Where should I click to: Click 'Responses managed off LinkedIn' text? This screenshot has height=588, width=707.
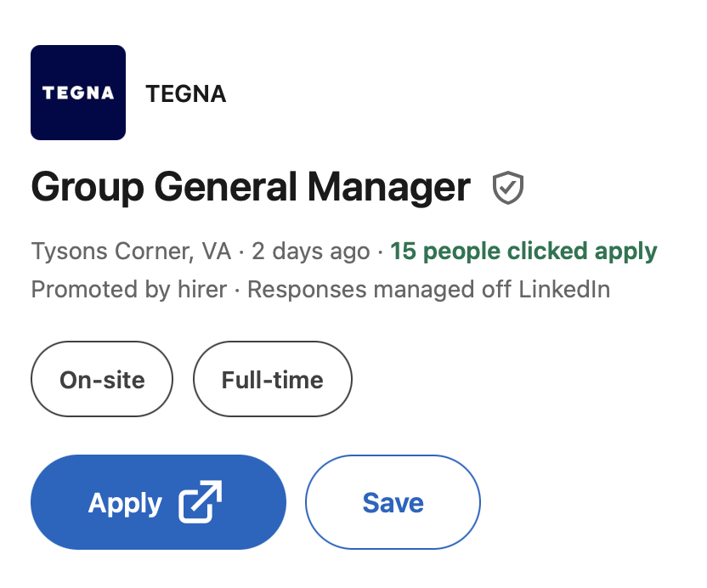[429, 289]
